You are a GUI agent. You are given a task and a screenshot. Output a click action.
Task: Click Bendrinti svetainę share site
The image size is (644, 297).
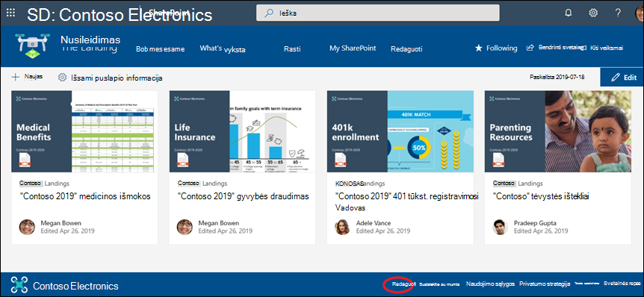[x=560, y=48]
